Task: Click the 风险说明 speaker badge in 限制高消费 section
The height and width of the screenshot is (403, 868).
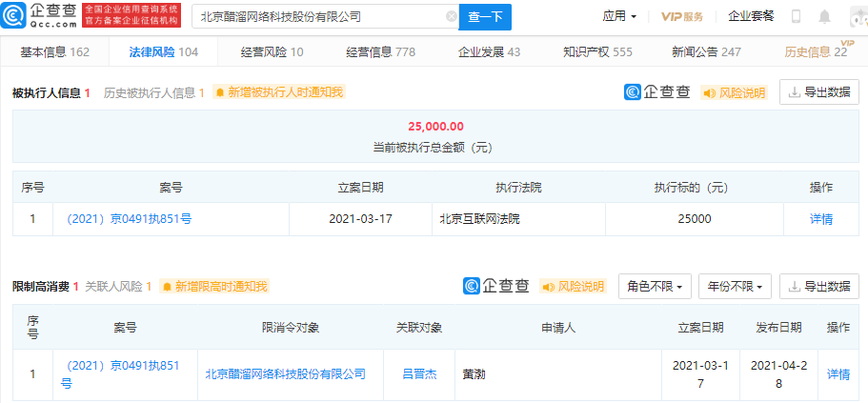Action: pyautogui.click(x=573, y=286)
